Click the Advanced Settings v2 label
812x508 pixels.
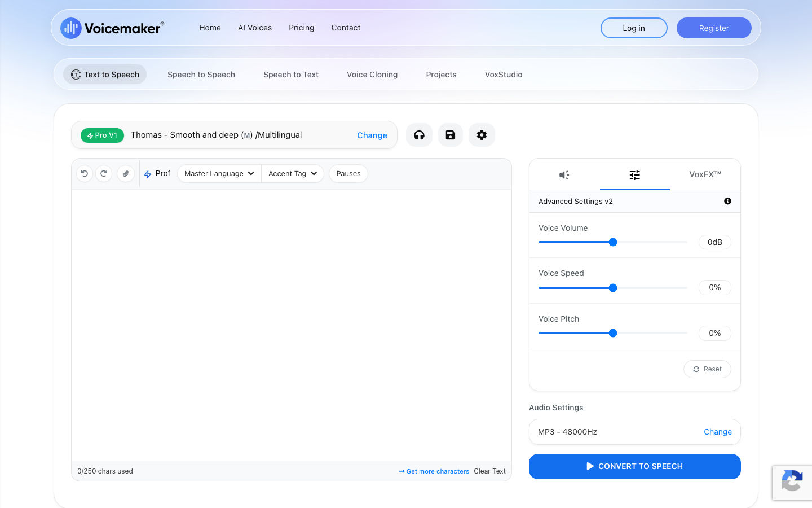576,201
